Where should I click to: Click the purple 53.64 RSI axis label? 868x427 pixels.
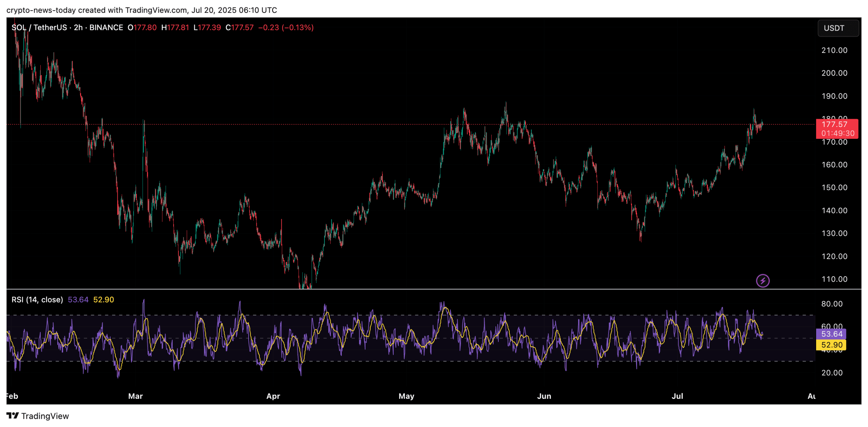click(x=831, y=334)
